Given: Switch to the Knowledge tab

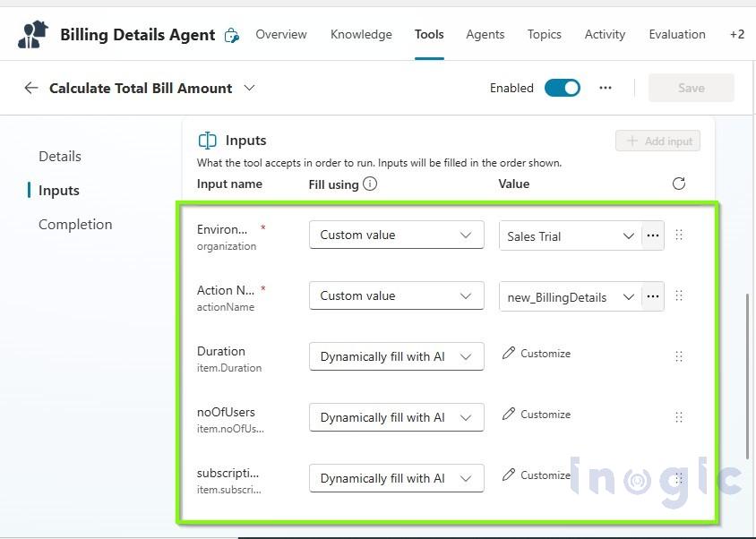Looking at the screenshot, I should [361, 34].
